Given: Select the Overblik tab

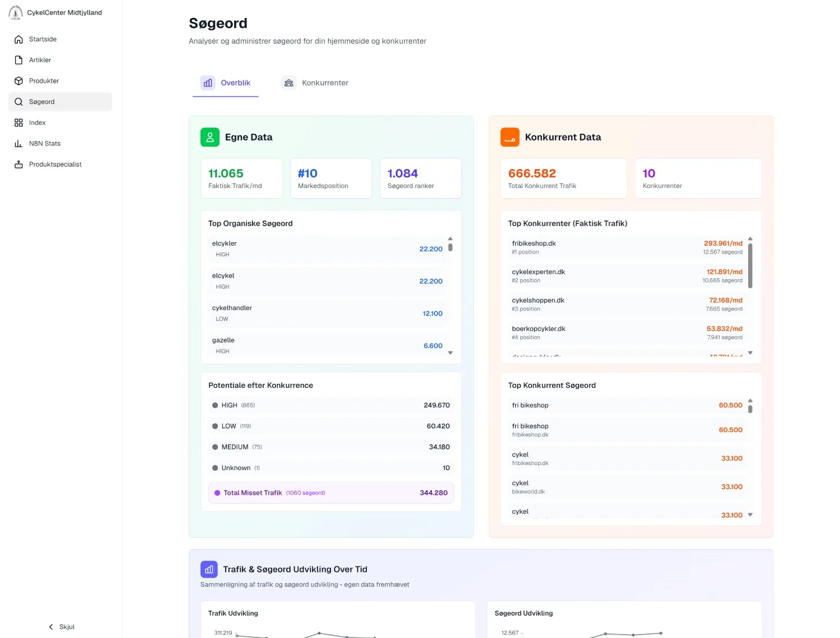Looking at the screenshot, I should (x=226, y=83).
